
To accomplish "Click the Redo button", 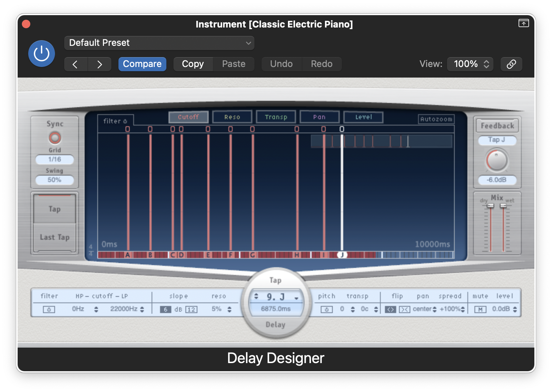I will [x=321, y=64].
